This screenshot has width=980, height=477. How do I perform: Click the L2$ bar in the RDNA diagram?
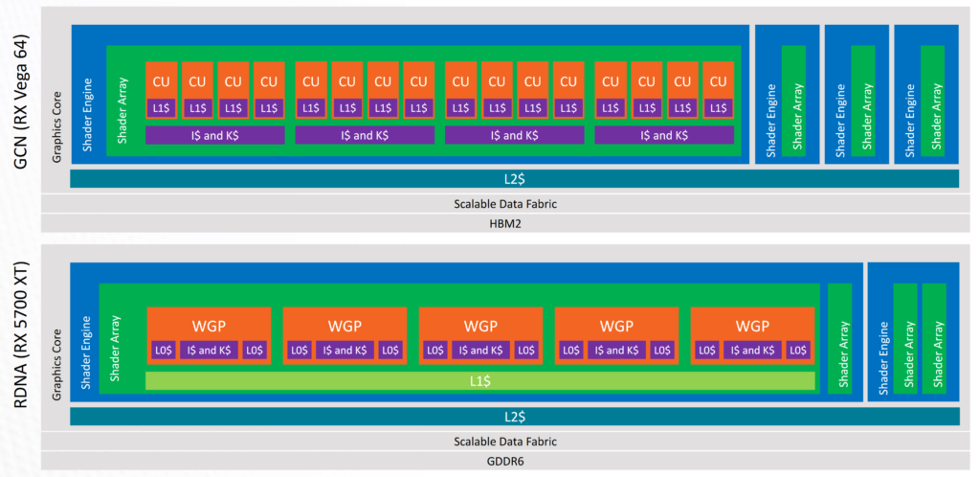point(514,417)
